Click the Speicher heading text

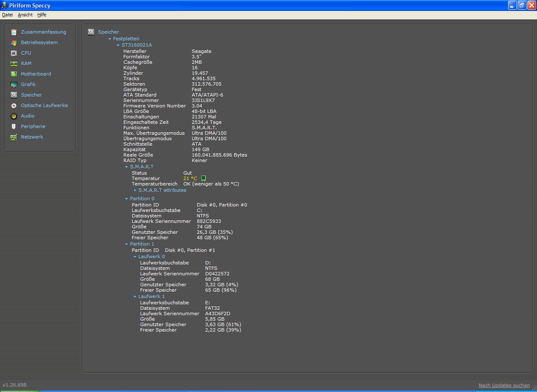109,32
